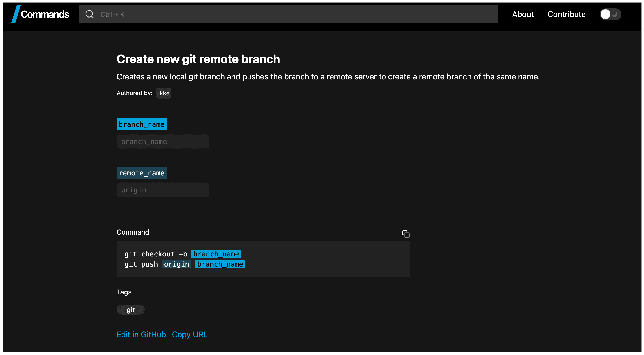Click the Commands slash logo
This screenshot has width=644, height=355.
click(16, 14)
